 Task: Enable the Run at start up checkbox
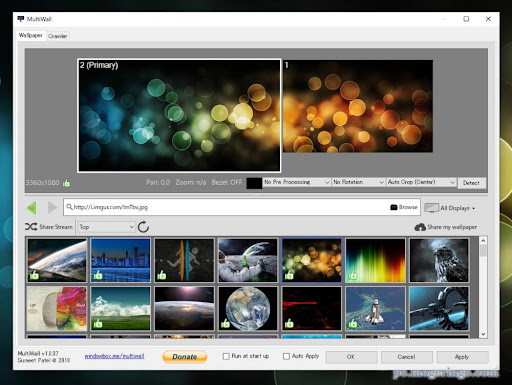[x=226, y=356]
